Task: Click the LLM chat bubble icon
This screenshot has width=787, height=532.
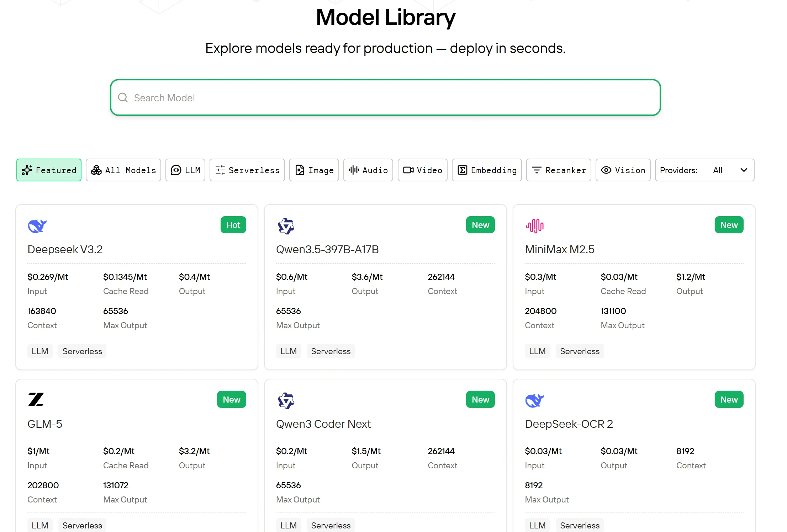Action: coord(176,170)
